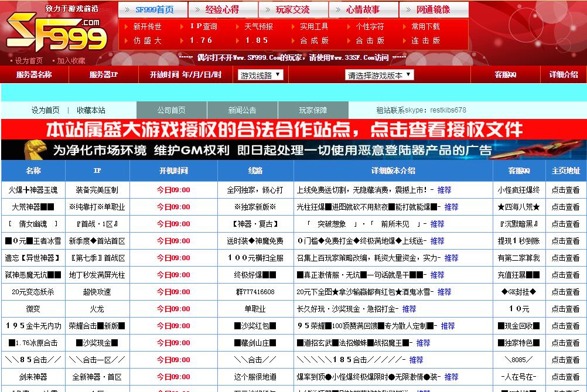587x392 pixels.
Task: Click the 详细介绍 header in red bar
Action: click(564, 74)
